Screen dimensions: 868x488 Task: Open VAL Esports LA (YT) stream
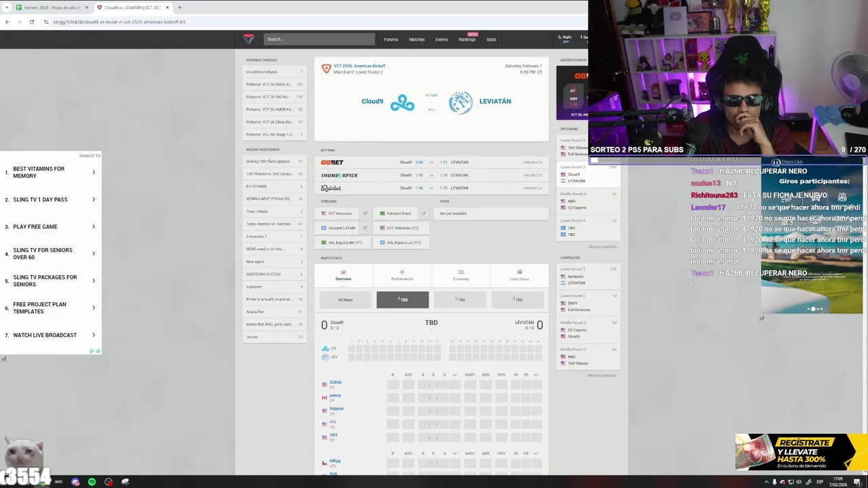pyautogui.click(x=403, y=242)
